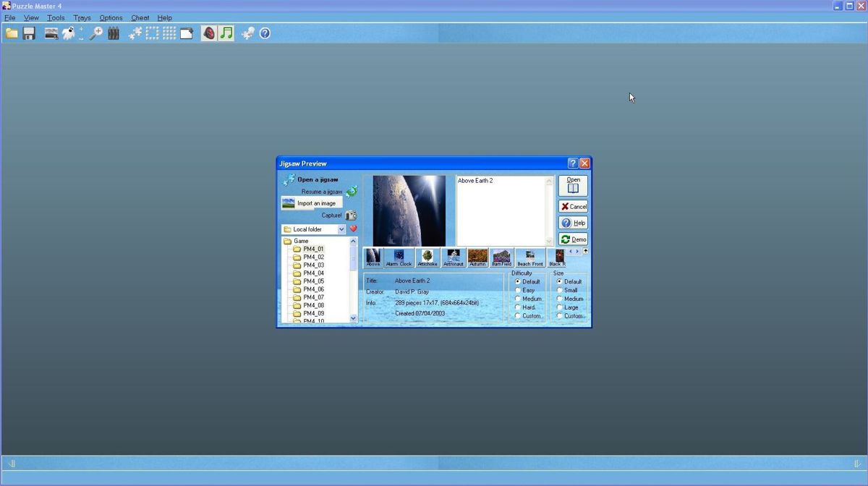Open the Trays menu
Viewport: 868px width, 486px height.
82,17
